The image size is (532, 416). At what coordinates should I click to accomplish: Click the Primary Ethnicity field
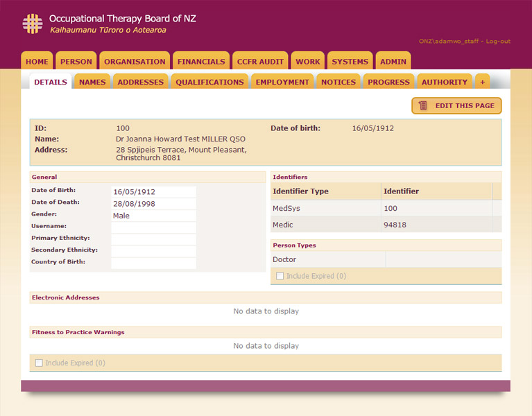pyautogui.click(x=153, y=239)
